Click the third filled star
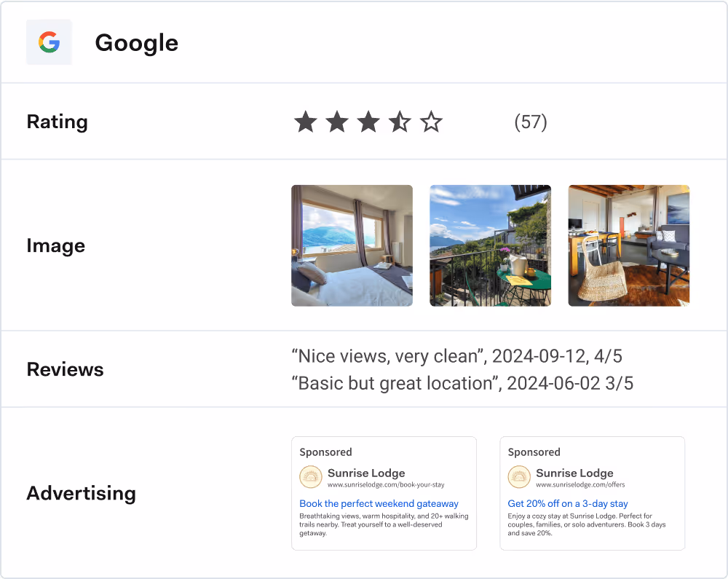Image resolution: width=728 pixels, height=579 pixels. [368, 122]
